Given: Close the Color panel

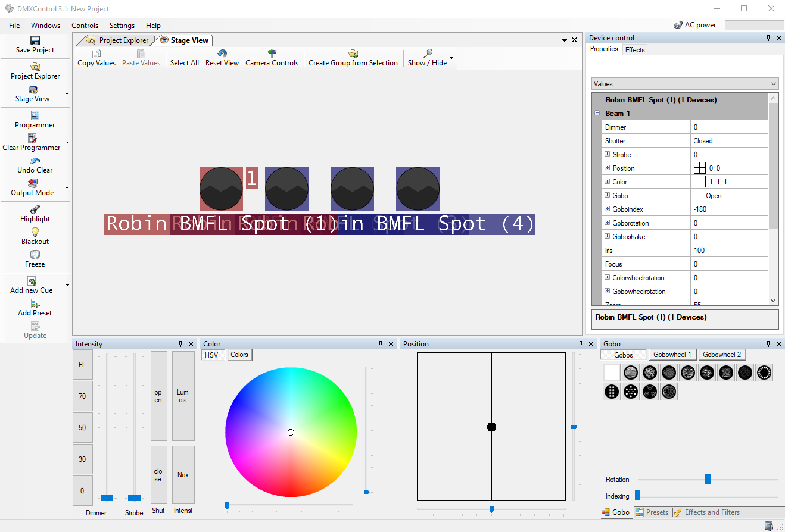Looking at the screenshot, I should tap(391, 344).
